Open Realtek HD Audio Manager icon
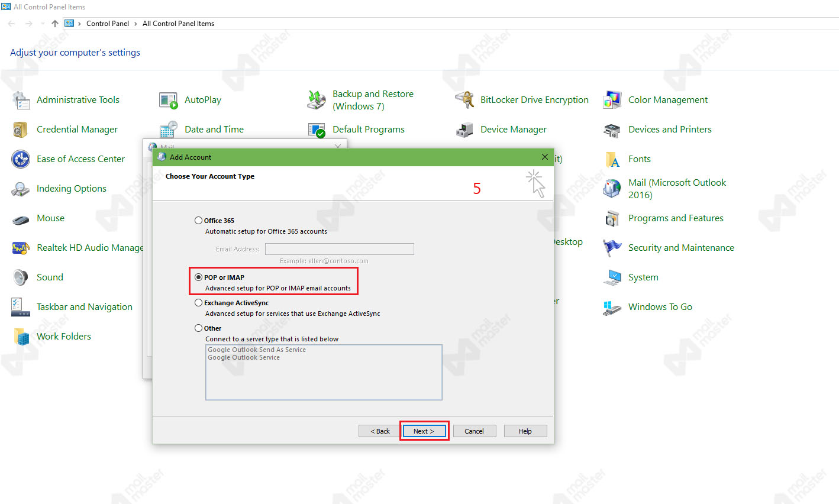The width and height of the screenshot is (839, 504). click(x=21, y=248)
